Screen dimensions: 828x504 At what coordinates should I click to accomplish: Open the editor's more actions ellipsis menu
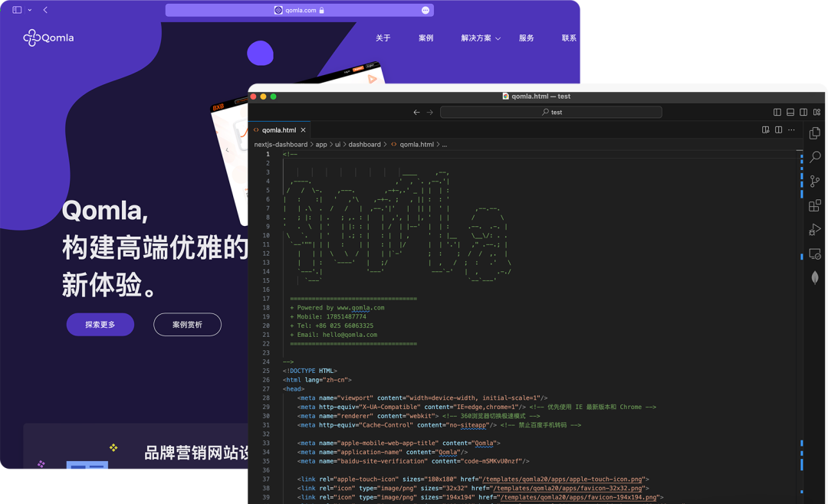pos(791,130)
